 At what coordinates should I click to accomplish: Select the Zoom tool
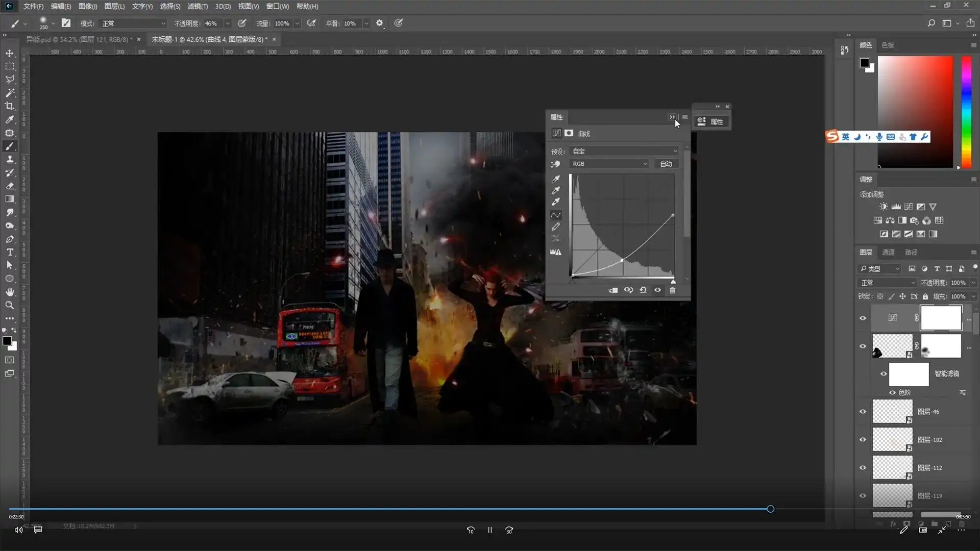pyautogui.click(x=10, y=305)
